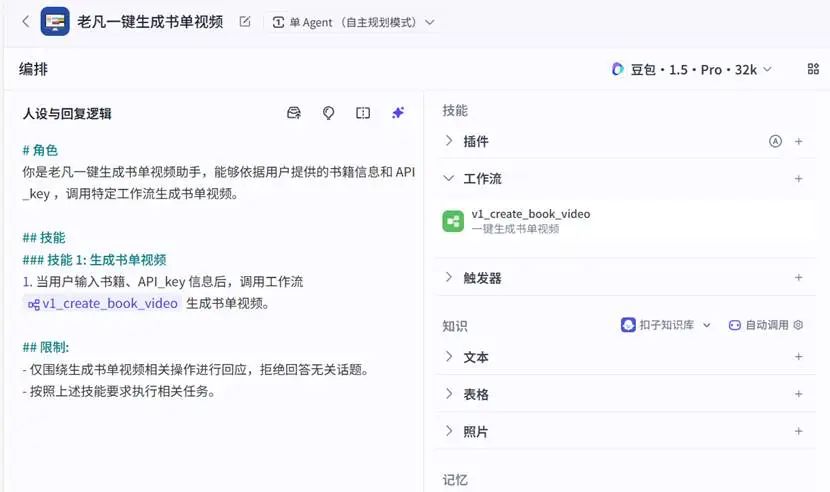Image resolution: width=830 pixels, height=492 pixels.
Task: Click the bot title 老凡一键生成书单视频
Action: tap(150, 22)
